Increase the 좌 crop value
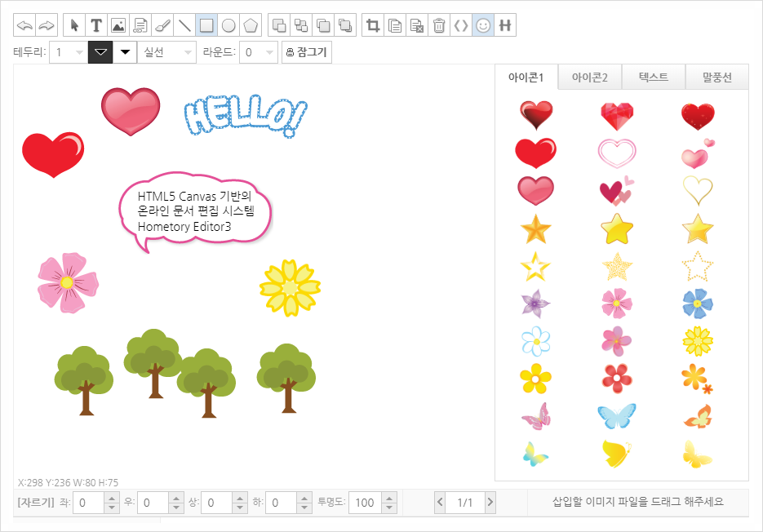Viewport: 763px width, 532px height. pyautogui.click(x=112, y=498)
